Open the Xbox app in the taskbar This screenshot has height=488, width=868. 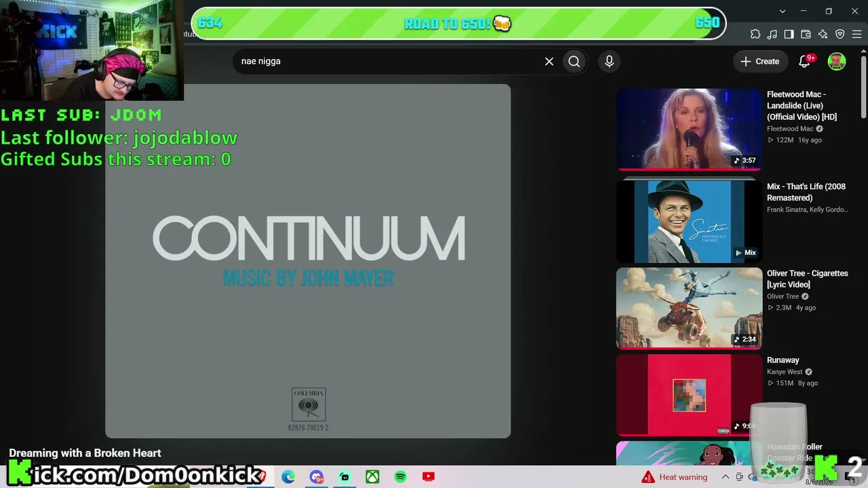pyautogui.click(x=372, y=477)
